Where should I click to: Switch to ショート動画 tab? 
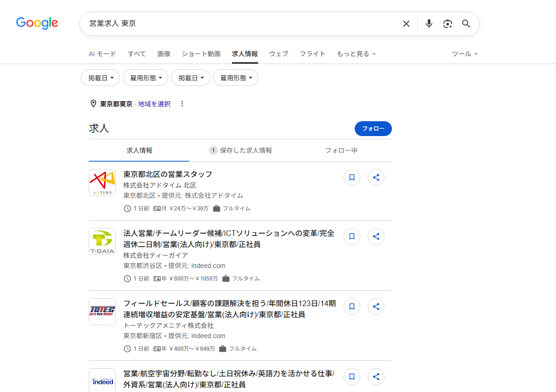pyautogui.click(x=201, y=54)
